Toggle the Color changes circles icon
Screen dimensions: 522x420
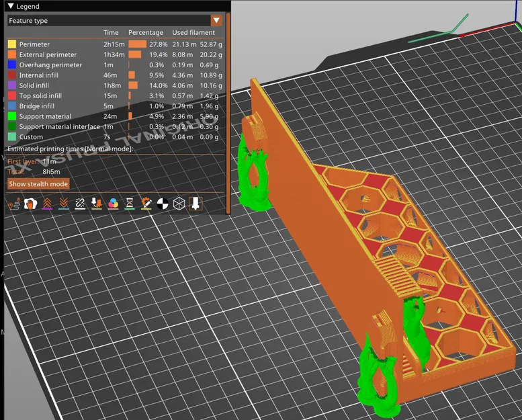point(113,204)
